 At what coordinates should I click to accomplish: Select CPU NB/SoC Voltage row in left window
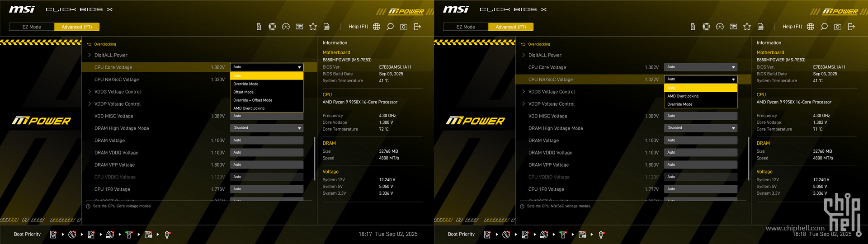pos(199,80)
